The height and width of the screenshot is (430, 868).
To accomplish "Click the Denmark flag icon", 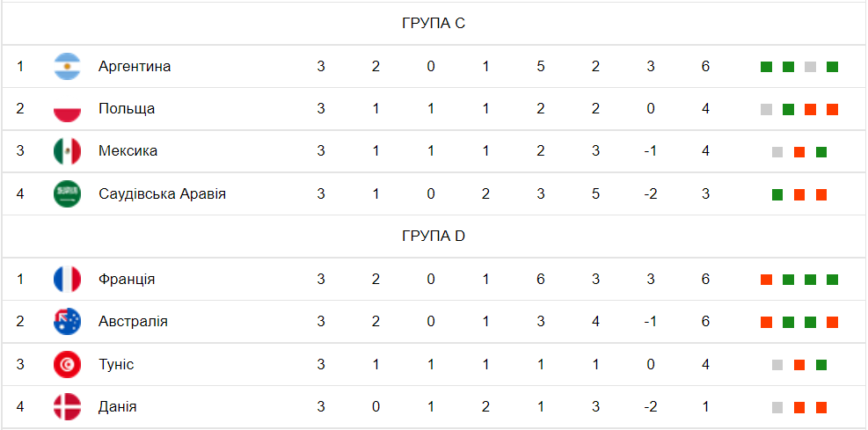I will [68, 407].
